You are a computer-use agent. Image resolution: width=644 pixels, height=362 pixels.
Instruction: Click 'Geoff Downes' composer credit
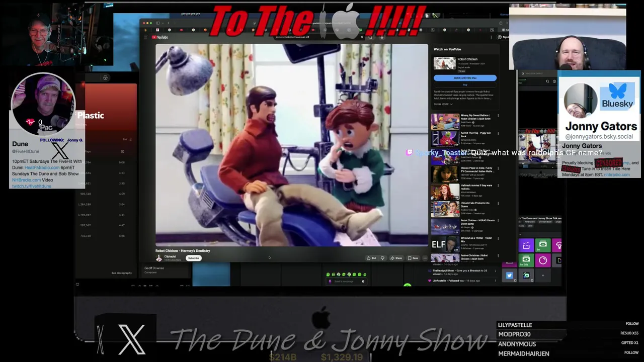tap(154, 268)
